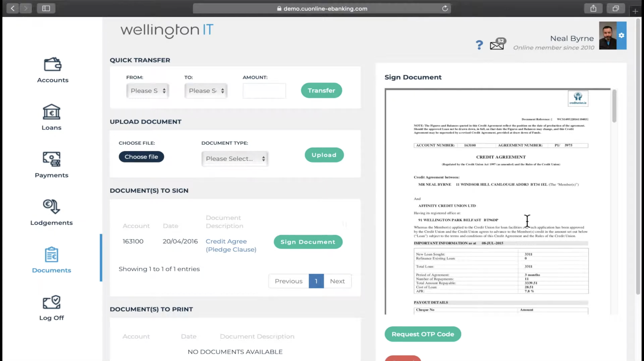The width and height of the screenshot is (644, 361).
Task: Expand the Quick Transfer FROM dropdown
Action: (148, 91)
